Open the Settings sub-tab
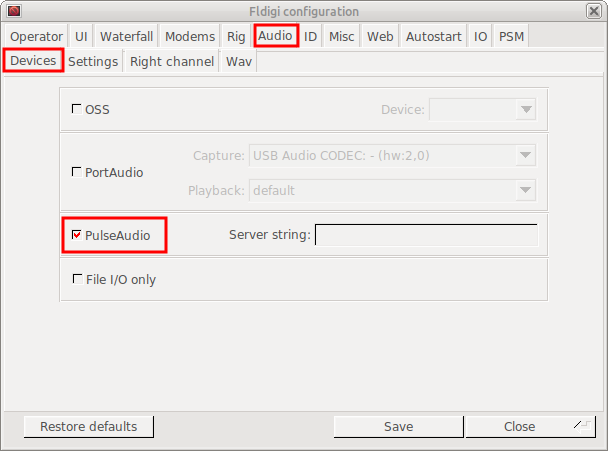Image resolution: width=608 pixels, height=451 pixels. click(93, 61)
